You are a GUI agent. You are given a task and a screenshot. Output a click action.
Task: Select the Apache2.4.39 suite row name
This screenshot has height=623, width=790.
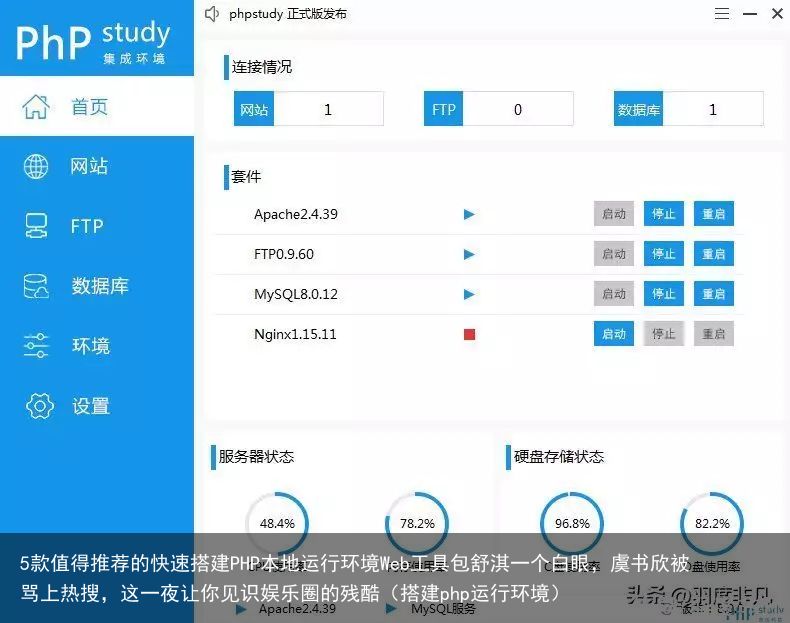click(296, 215)
